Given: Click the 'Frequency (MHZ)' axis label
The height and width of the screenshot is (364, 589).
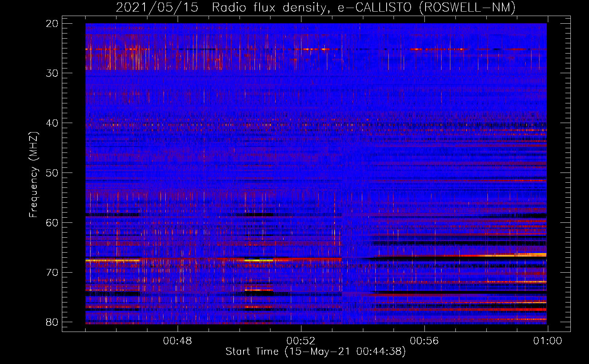Looking at the screenshot, I should [x=33, y=175].
